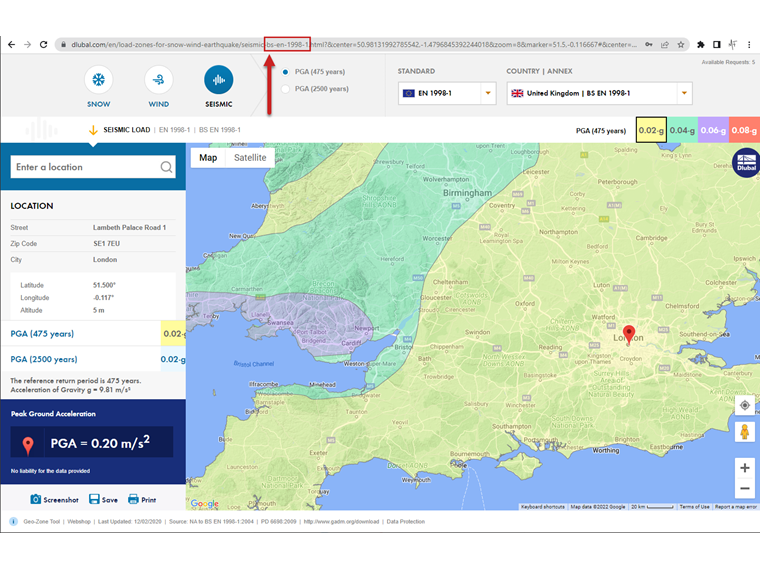This screenshot has width=760, height=570.
Task: Click the Available Requests: 5 text
Action: [x=728, y=62]
